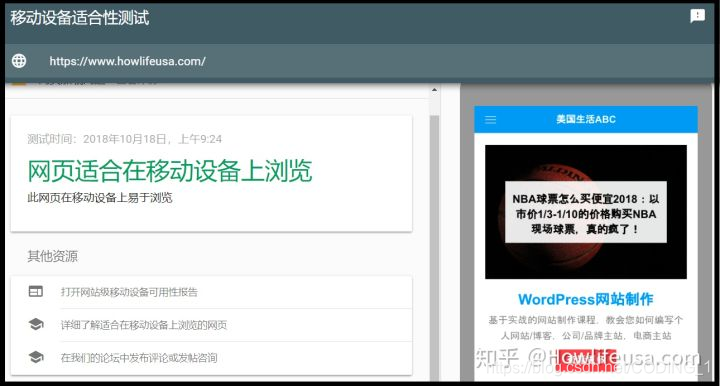The height and width of the screenshot is (386, 720).
Task: Open the hamburger menu in mobile preview
Action: point(490,120)
